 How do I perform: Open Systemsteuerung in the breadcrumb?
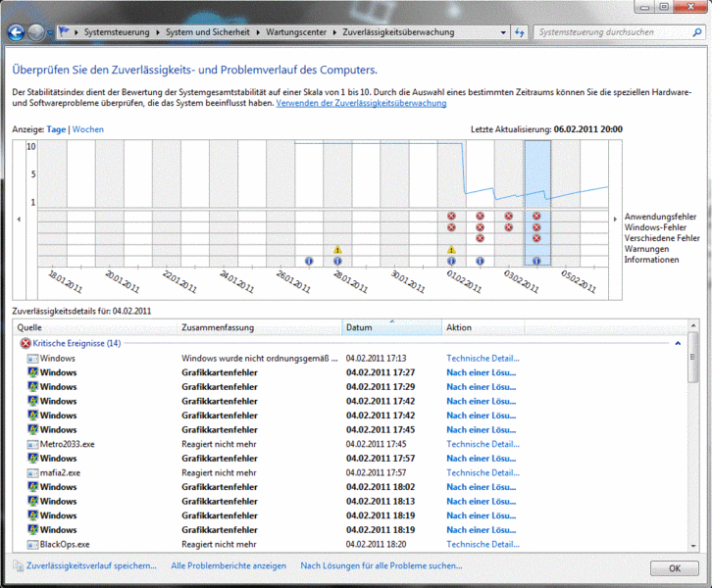(117, 32)
